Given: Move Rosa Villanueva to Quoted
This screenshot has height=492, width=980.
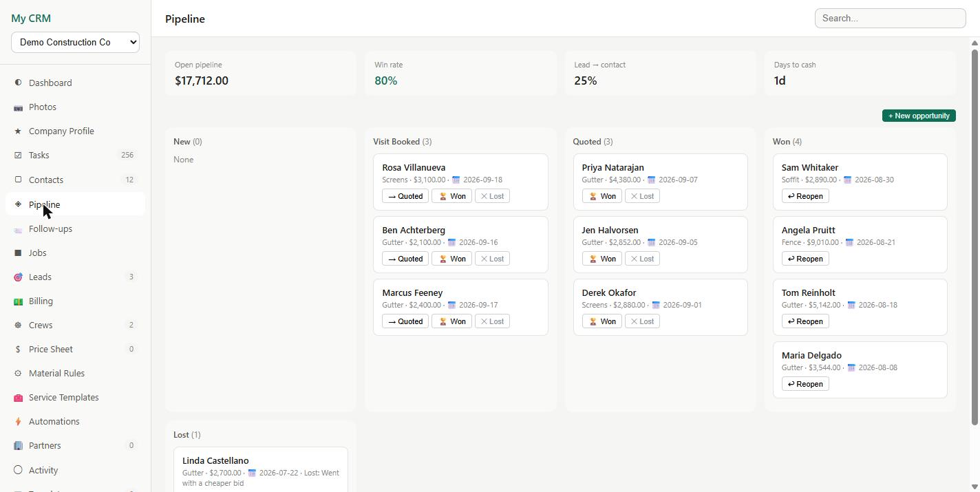Looking at the screenshot, I should coord(405,196).
